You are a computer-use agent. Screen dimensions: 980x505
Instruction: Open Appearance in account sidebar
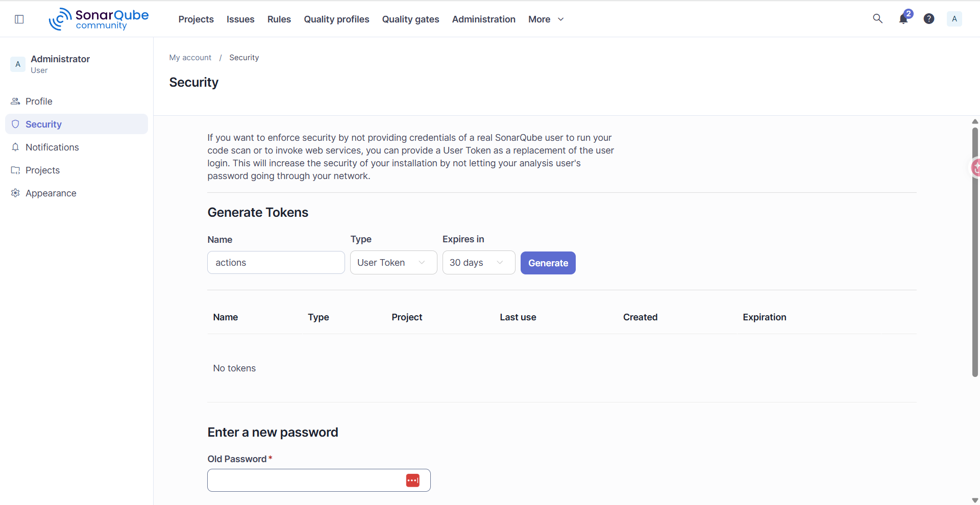(77, 193)
